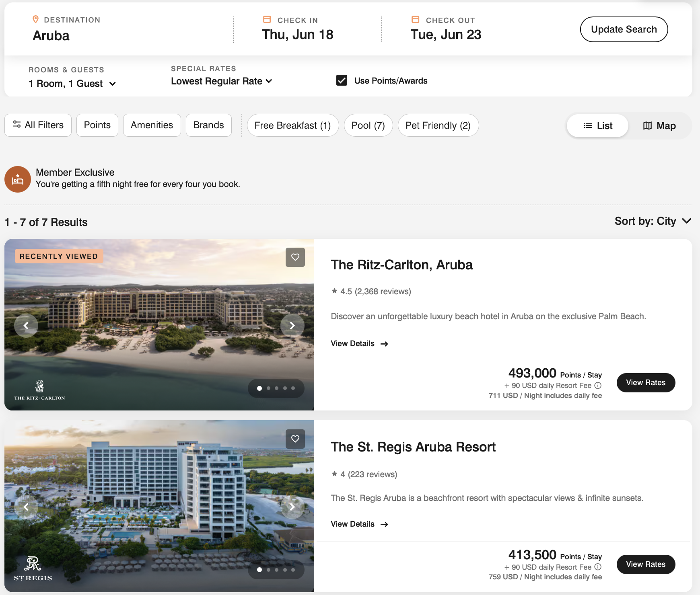The height and width of the screenshot is (595, 700).
Task: Open The St. Regis Aruba Resort title link
Action: [x=413, y=447]
